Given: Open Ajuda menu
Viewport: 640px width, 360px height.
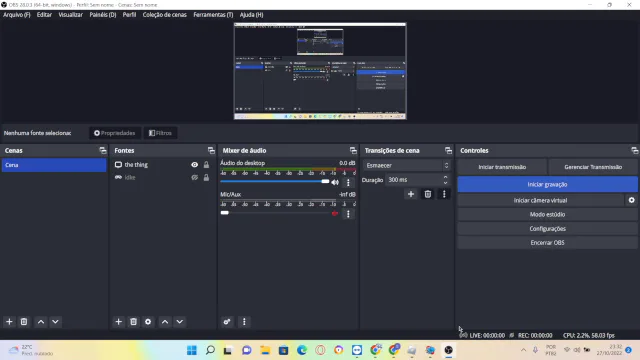Looking at the screenshot, I should click(251, 15).
